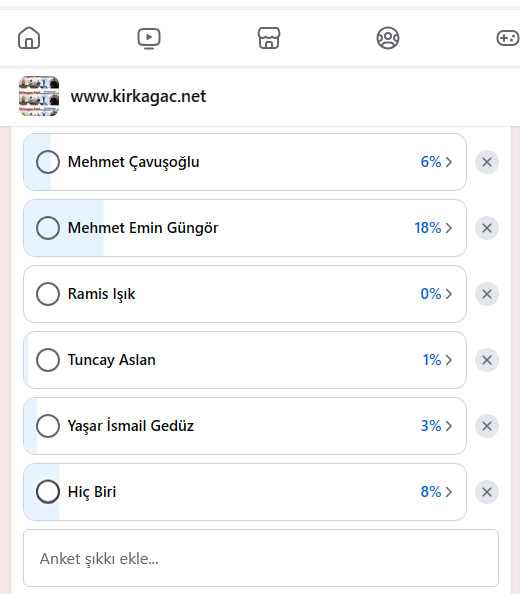Expand voters for the 18% result

point(449,228)
